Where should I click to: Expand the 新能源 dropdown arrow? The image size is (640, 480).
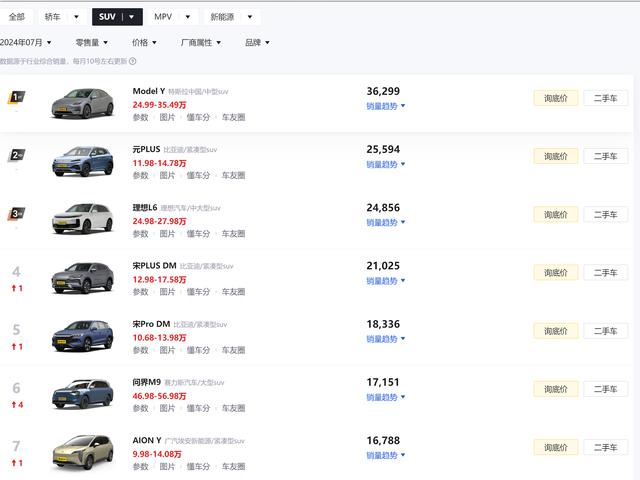[250, 17]
